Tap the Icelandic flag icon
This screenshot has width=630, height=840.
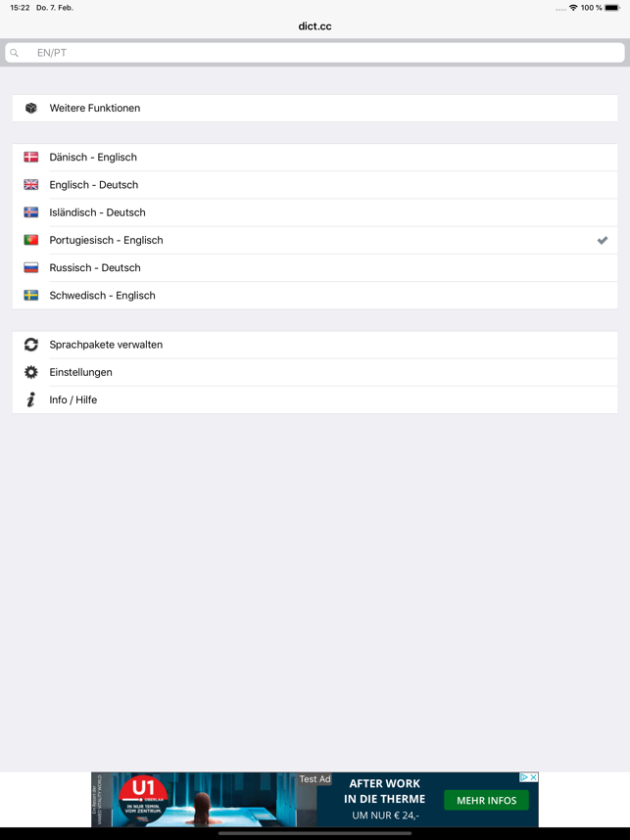point(31,212)
